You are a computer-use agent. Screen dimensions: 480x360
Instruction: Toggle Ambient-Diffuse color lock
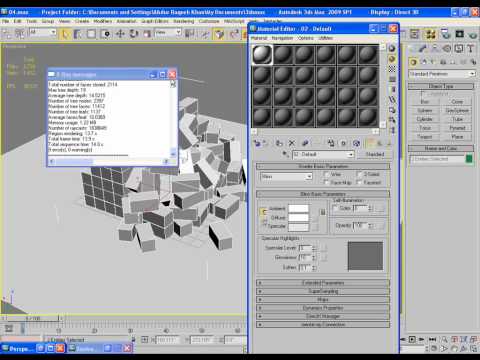click(x=263, y=213)
